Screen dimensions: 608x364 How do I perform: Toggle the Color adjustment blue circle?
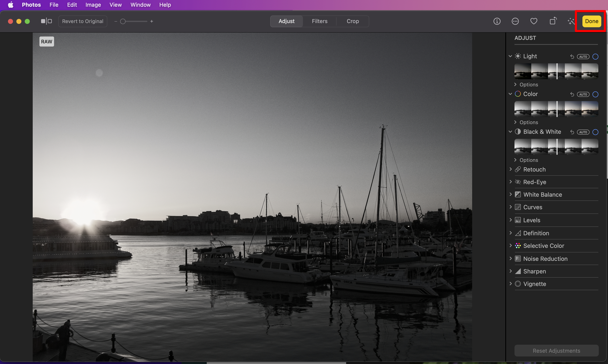point(595,94)
